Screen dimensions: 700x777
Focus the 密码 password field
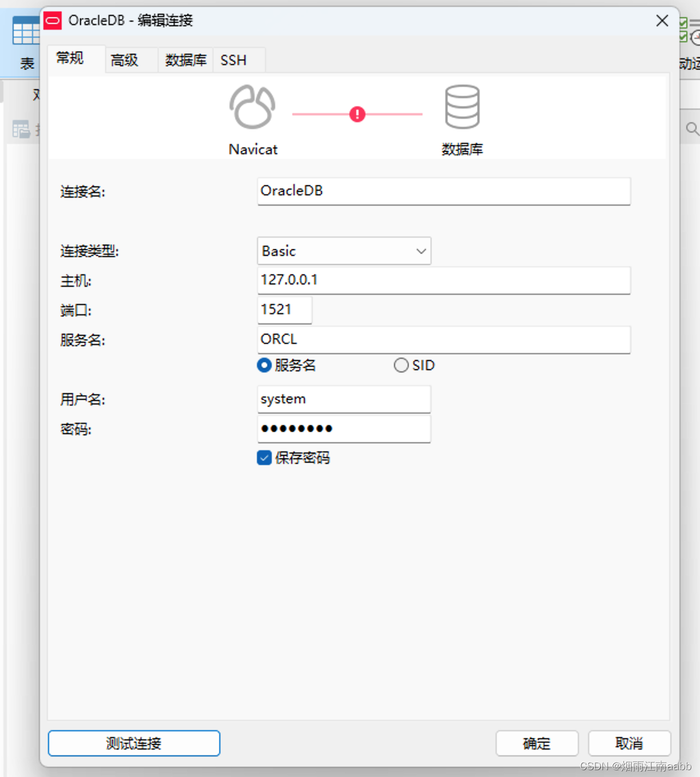click(344, 428)
